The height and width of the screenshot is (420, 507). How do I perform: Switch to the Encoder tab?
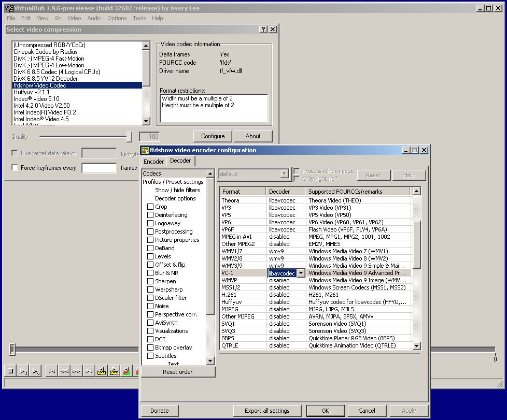(153, 162)
